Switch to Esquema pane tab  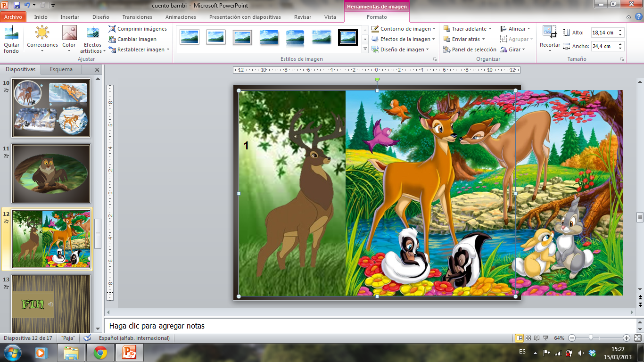(x=61, y=69)
